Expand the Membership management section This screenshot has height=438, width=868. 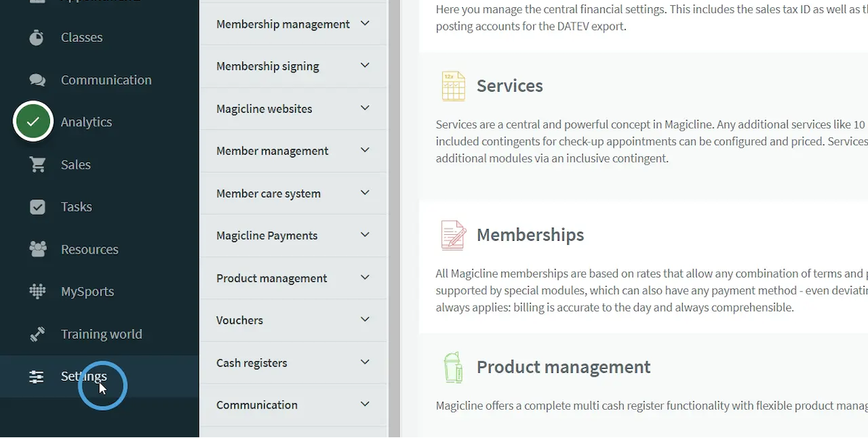click(x=365, y=24)
